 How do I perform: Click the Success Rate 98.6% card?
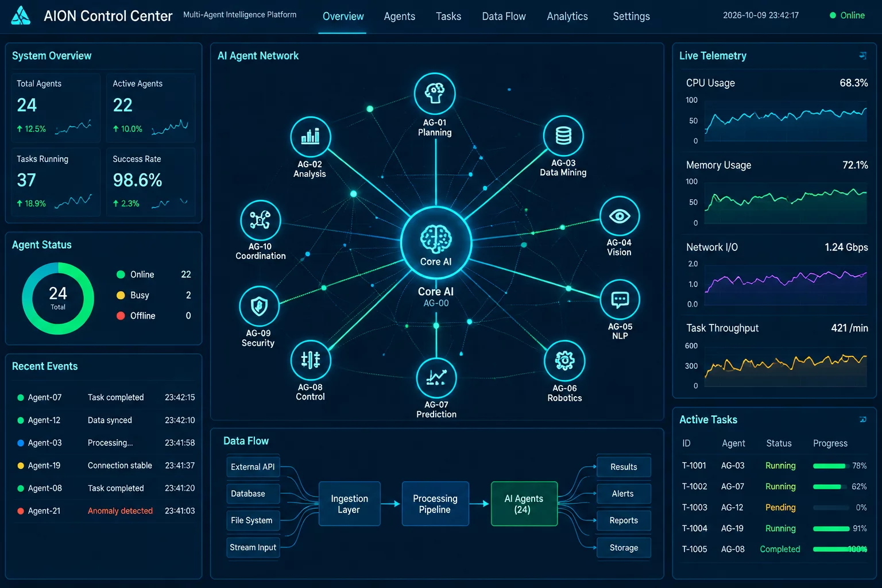coord(150,182)
